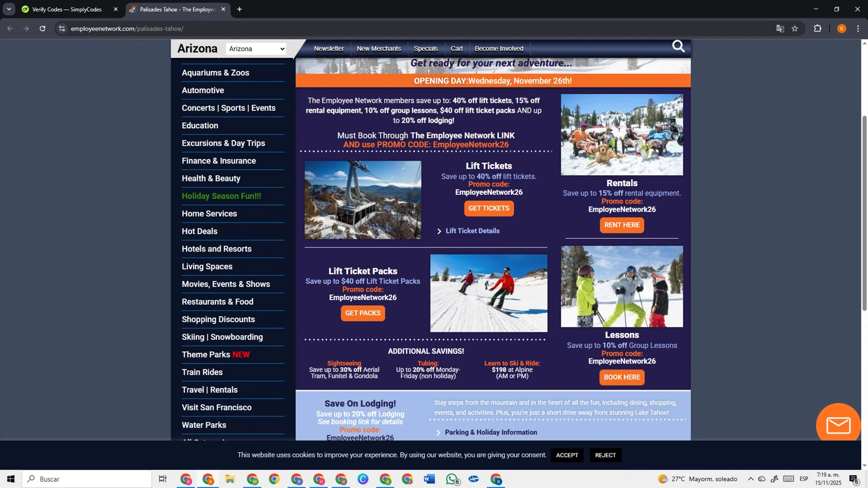This screenshot has height=488, width=868.
Task: Click the Buscar taskbar search box
Action: coord(87,479)
